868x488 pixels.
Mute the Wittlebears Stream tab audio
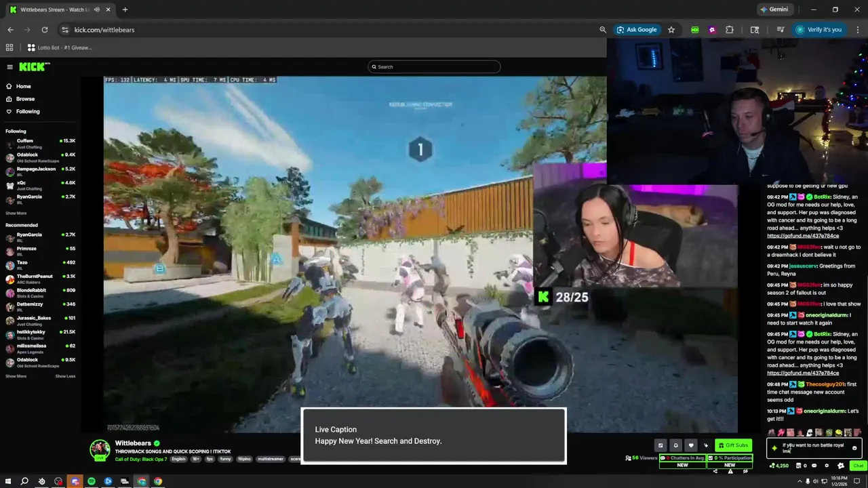(x=97, y=9)
